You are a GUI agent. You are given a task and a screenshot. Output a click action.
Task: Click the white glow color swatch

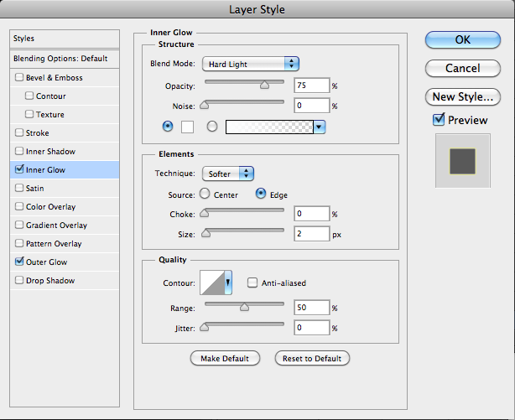click(188, 127)
